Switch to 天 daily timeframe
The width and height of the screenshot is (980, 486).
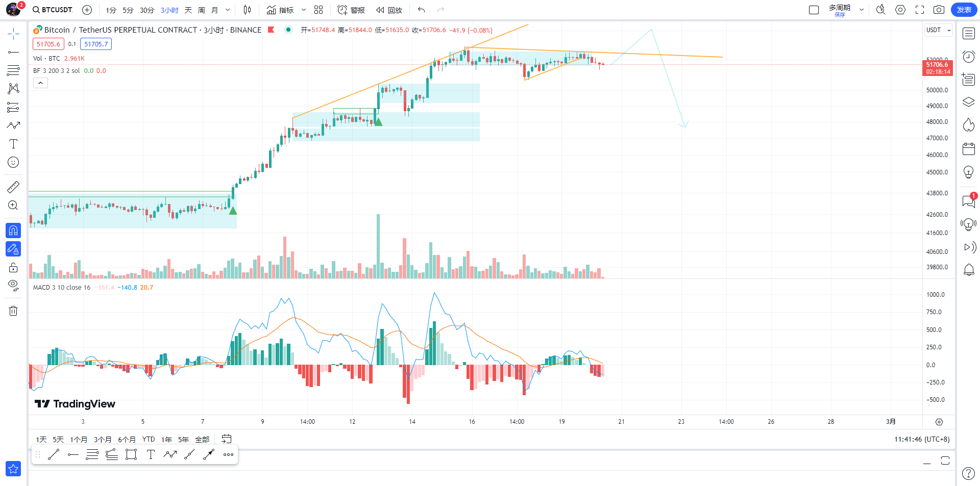[188, 10]
